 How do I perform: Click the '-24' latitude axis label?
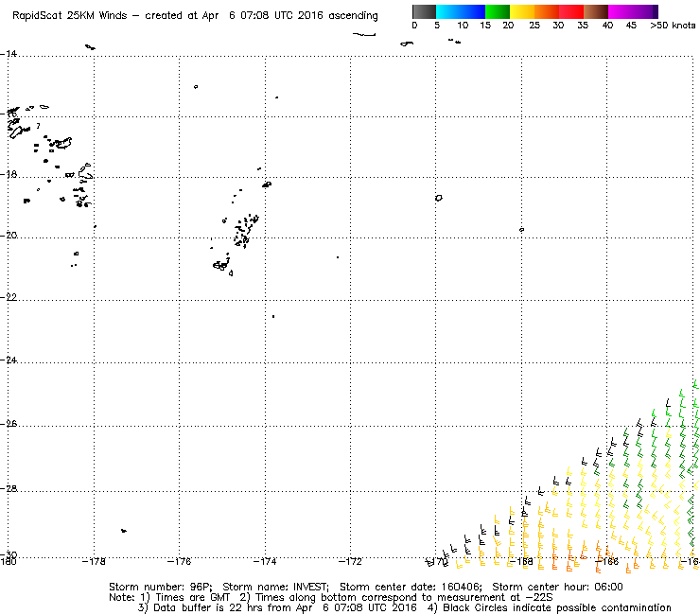[9, 360]
